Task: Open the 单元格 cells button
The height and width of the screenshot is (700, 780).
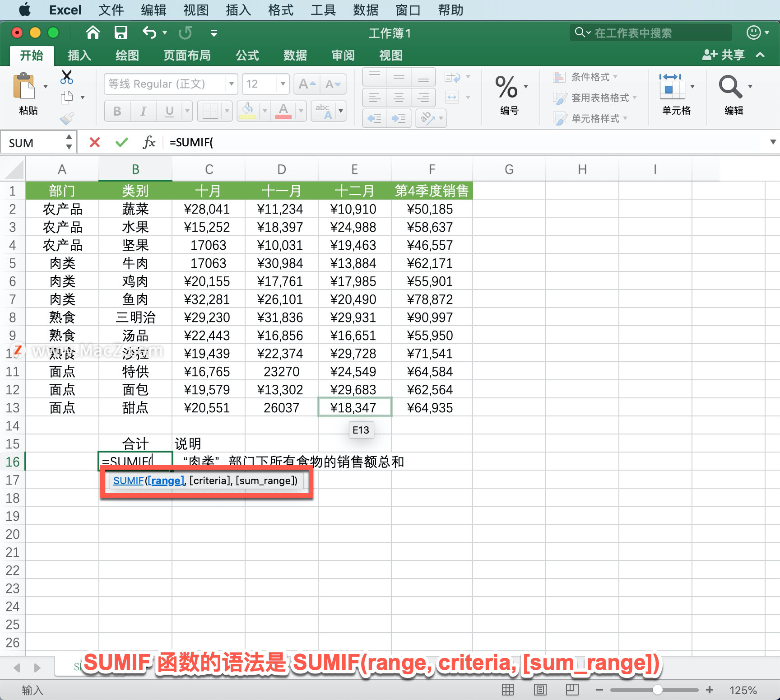Action: click(672, 87)
